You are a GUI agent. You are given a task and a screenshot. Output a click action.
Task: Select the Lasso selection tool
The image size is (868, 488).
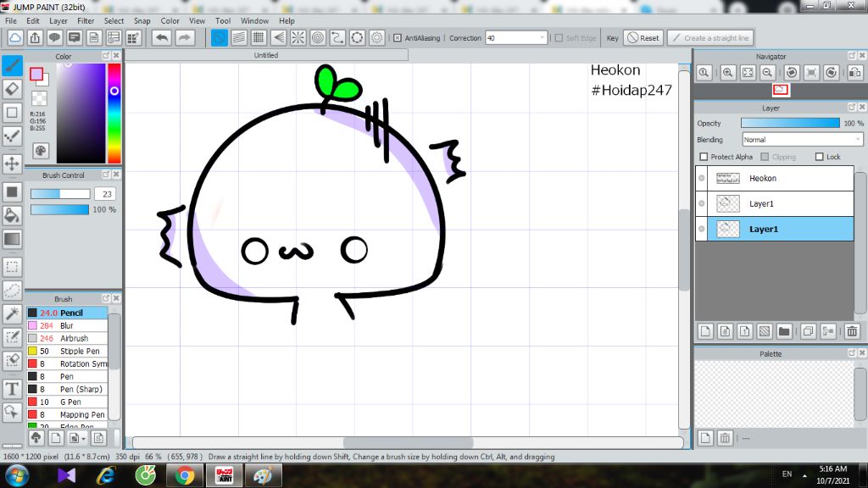click(x=12, y=291)
